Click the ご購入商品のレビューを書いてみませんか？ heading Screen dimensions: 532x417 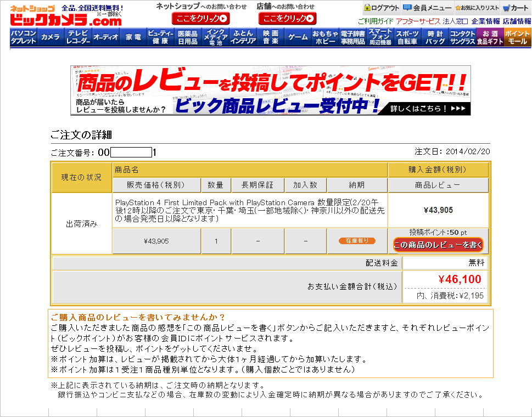(138, 317)
